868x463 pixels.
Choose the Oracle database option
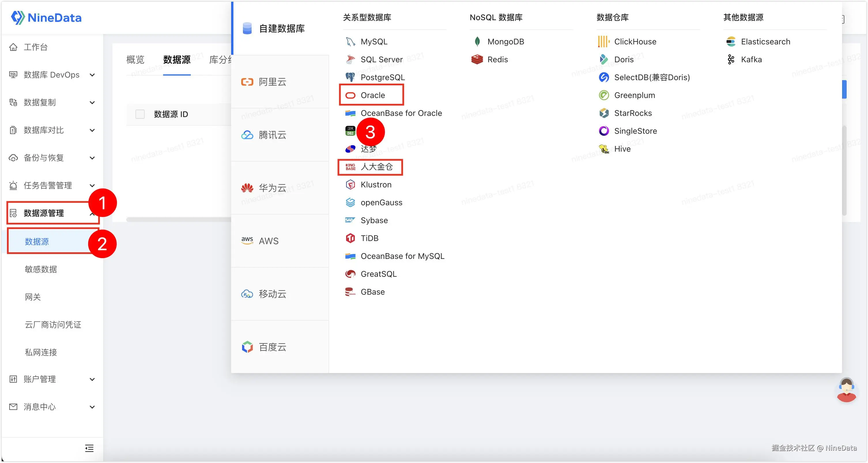pos(372,95)
